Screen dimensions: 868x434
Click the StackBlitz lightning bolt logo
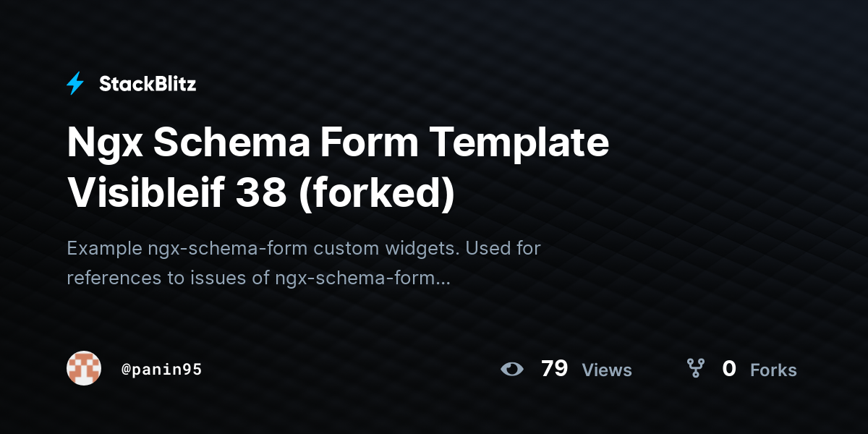tap(75, 84)
